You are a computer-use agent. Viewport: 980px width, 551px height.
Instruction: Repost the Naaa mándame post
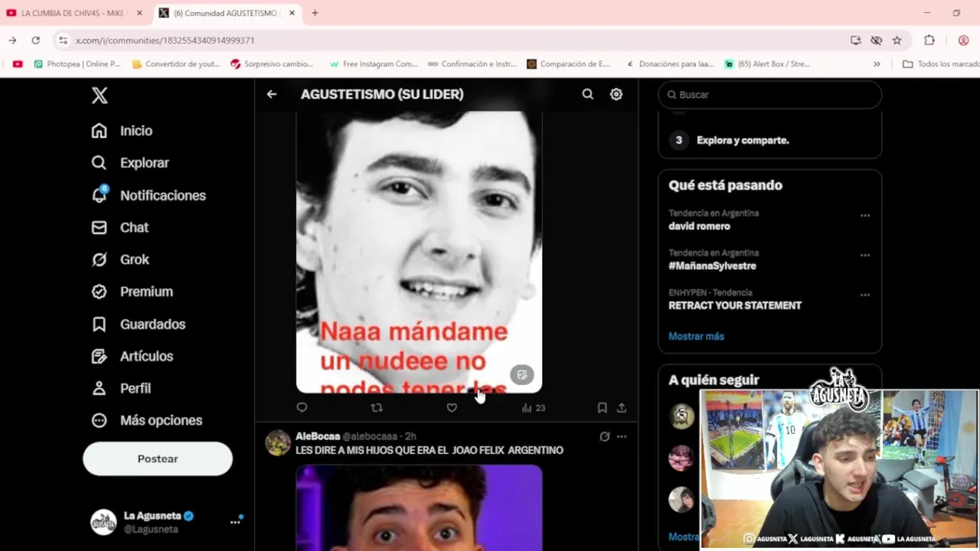[x=377, y=408]
